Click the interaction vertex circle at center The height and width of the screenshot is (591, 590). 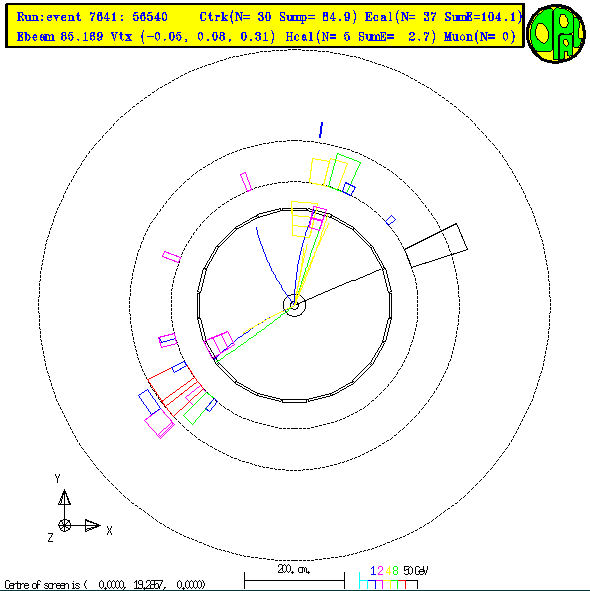[x=294, y=305]
